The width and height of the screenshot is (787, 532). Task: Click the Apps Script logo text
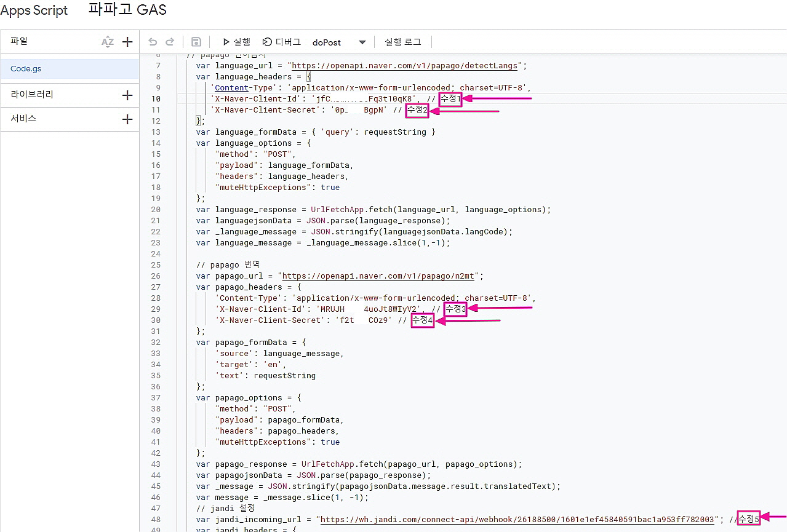pyautogui.click(x=34, y=11)
